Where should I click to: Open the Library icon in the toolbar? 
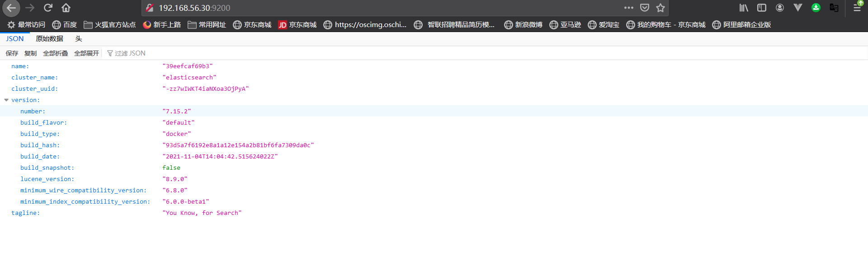click(744, 8)
